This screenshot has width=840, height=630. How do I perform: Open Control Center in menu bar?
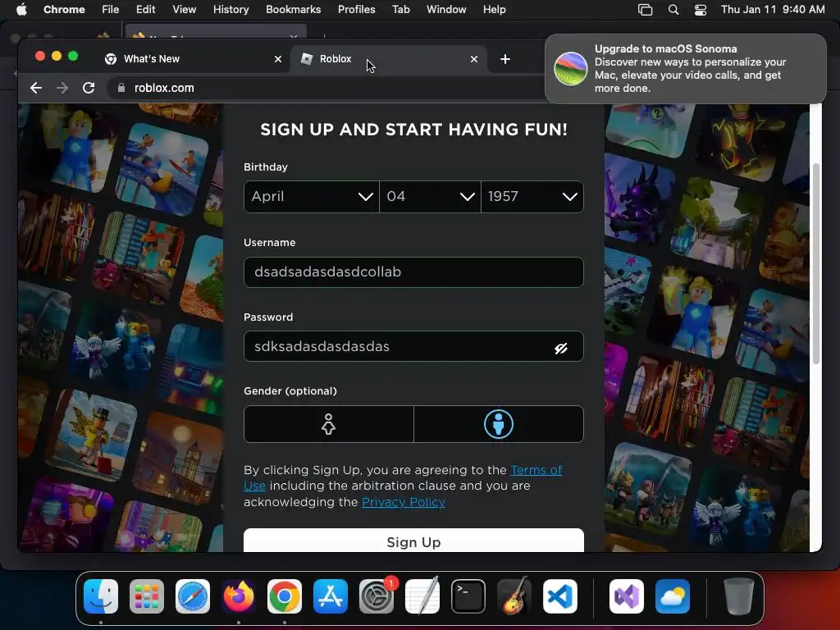point(701,10)
